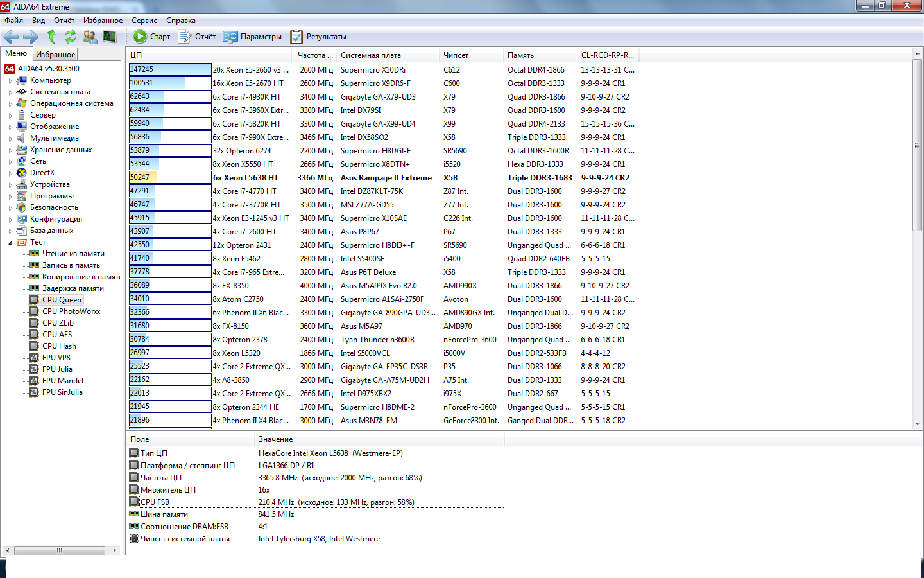924x578 pixels.
Task: Expand the Компьютер tree node
Action: [x=10, y=81]
